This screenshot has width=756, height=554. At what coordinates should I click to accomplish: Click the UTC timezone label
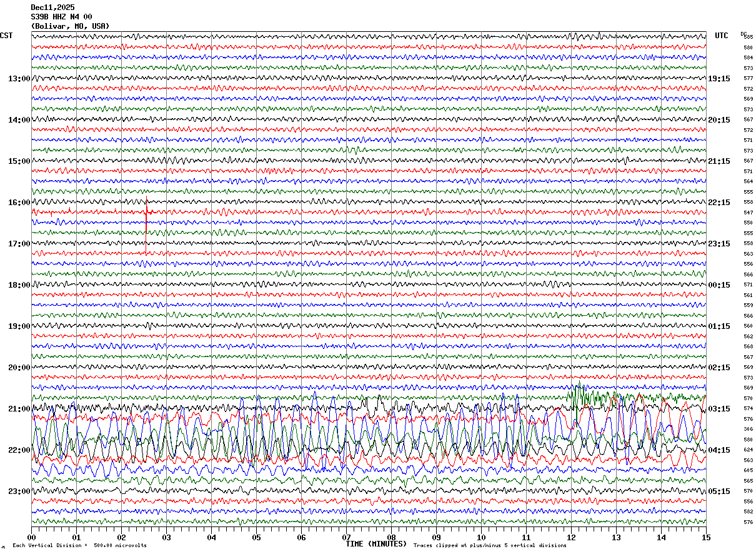pos(722,36)
